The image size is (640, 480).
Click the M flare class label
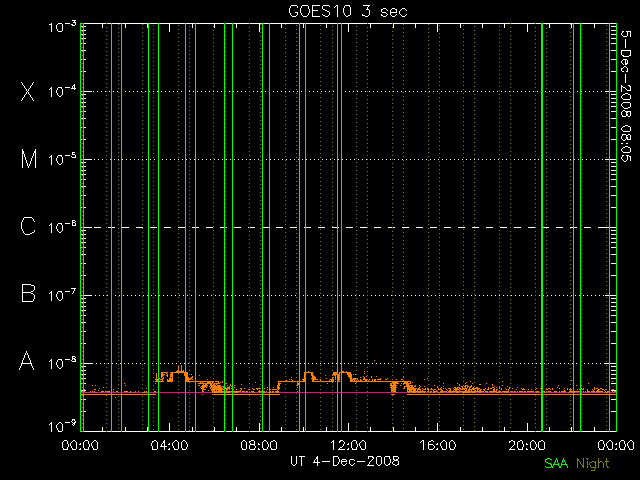click(x=29, y=159)
